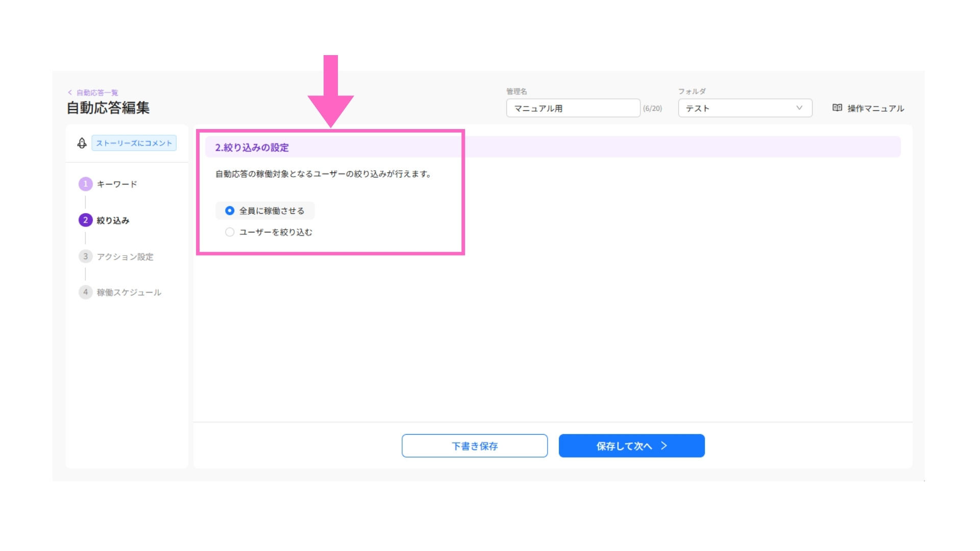Viewport: 980px width, 551px height.
Task: Focus the 管理名 input field
Action: 573,108
